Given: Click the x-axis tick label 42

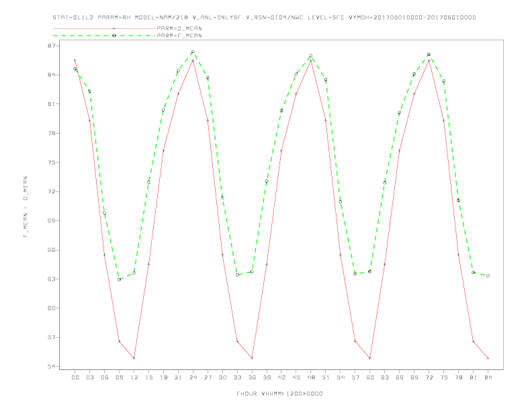Looking at the screenshot, I should click(x=281, y=377).
